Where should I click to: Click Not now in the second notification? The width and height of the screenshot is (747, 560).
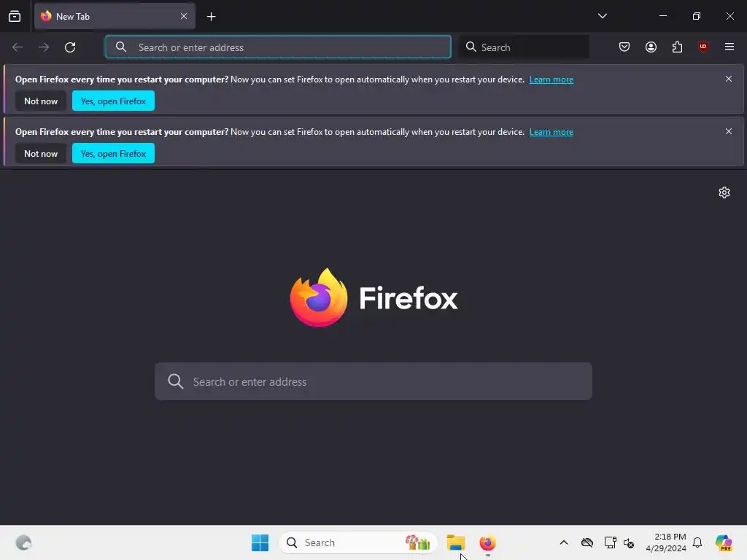point(41,153)
